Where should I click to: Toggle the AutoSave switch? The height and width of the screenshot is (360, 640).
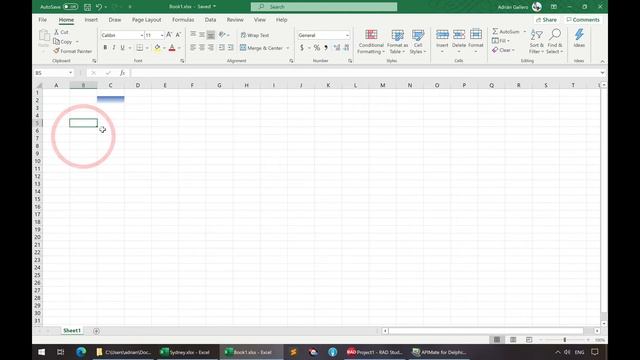click(70, 7)
